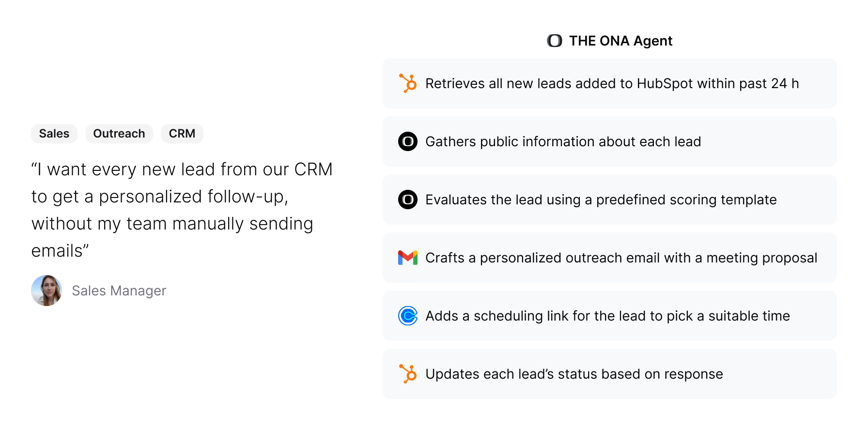Viewport: 868px width, 430px height.
Task: Click the Sales Manager avatar photo
Action: (46, 291)
